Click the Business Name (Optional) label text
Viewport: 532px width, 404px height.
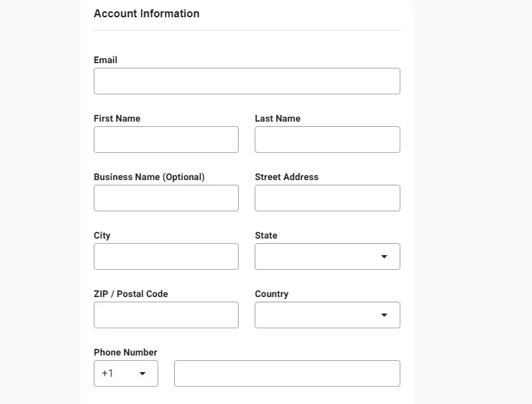pos(149,177)
